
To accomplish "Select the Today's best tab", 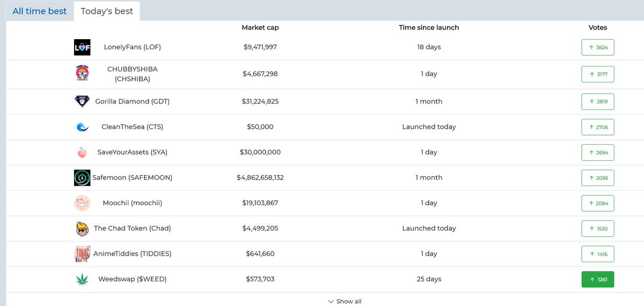I will [x=107, y=11].
